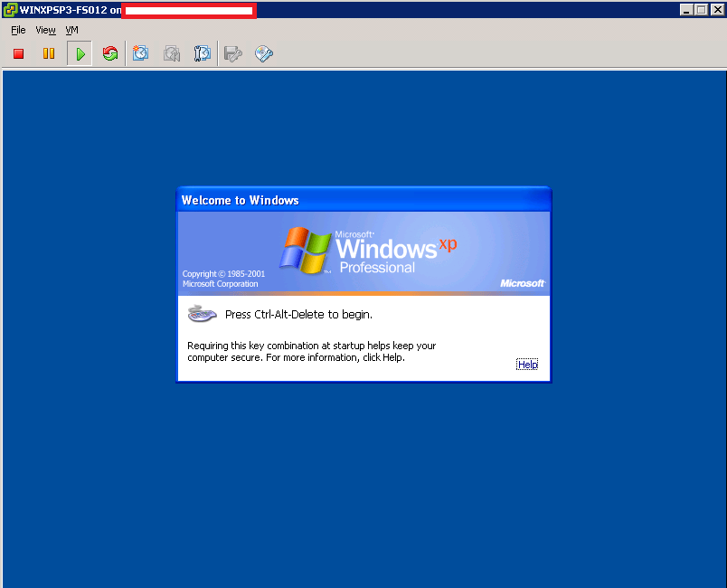Click the "Press Ctrl-Alt-Delete to begin." text

click(x=298, y=315)
